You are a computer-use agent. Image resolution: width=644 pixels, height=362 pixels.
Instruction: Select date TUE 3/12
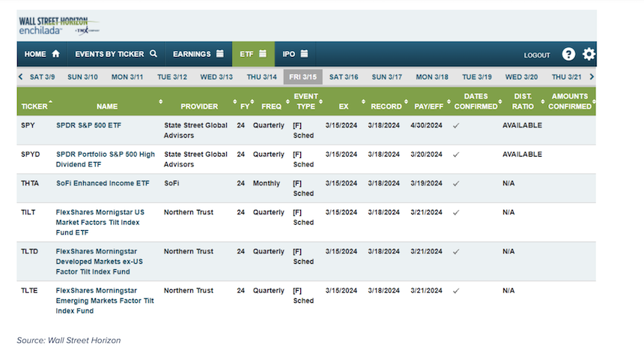[x=172, y=77]
